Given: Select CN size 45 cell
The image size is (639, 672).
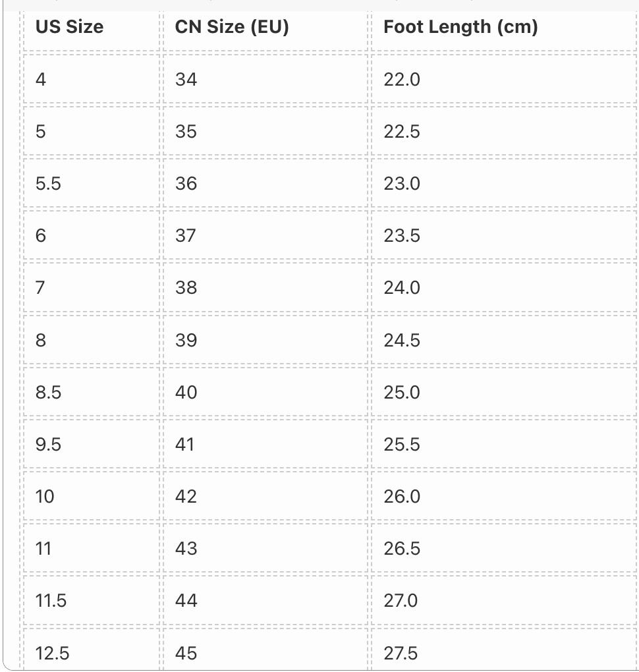Looking at the screenshot, I should pyautogui.click(x=265, y=650).
